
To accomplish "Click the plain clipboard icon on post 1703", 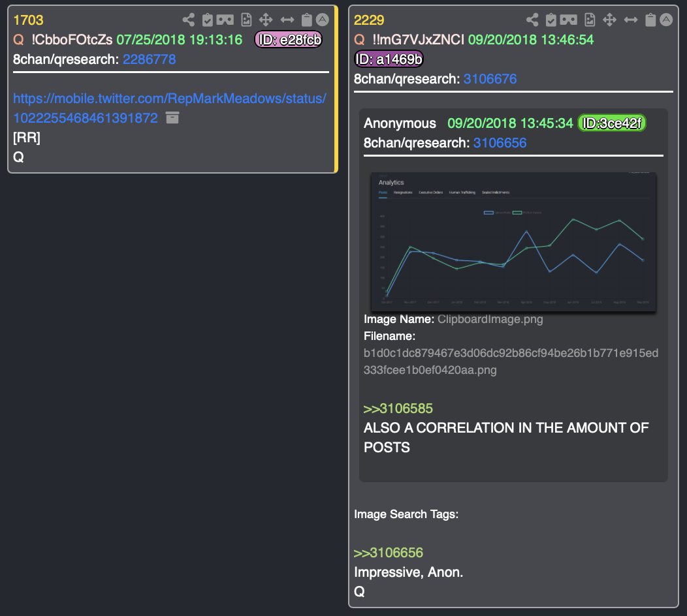I will pyautogui.click(x=307, y=20).
